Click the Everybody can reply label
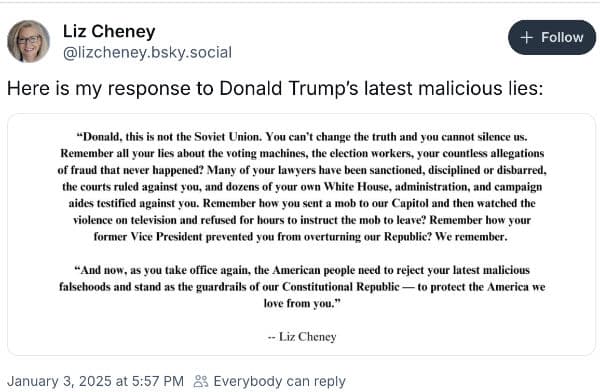 (279, 381)
